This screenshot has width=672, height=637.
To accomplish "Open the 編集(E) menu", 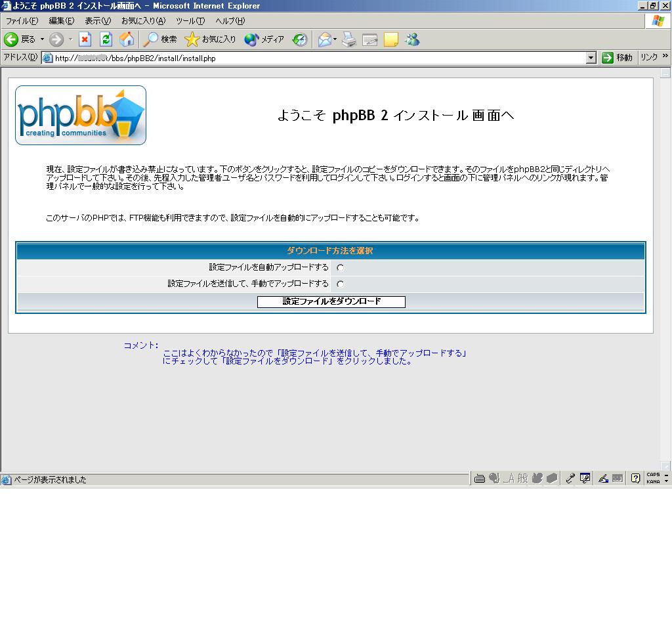I will pyautogui.click(x=61, y=21).
